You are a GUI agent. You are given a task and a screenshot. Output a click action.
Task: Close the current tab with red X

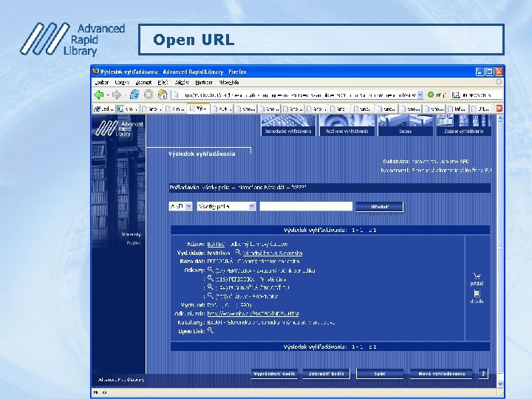click(x=499, y=109)
